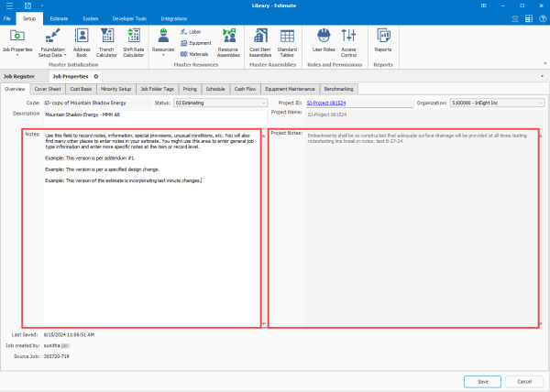Viewport: 550px width, 392px height.
Task: Click Foundation Setup Data icon
Action: [53, 36]
